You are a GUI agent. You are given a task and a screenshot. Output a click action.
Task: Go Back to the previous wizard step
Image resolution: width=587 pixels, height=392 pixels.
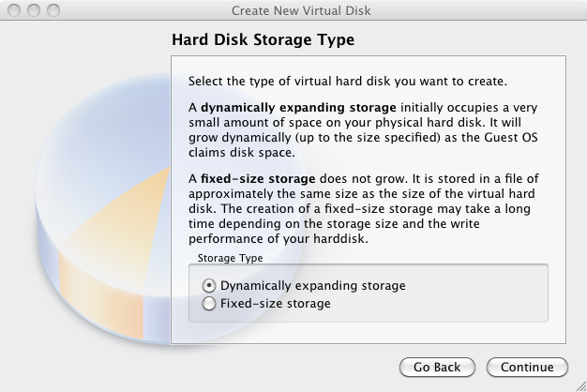click(x=437, y=368)
